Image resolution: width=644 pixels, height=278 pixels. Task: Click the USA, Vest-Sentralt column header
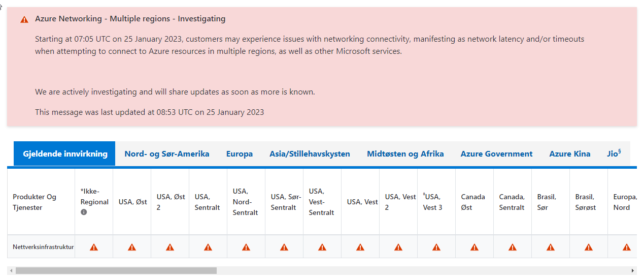click(321, 202)
